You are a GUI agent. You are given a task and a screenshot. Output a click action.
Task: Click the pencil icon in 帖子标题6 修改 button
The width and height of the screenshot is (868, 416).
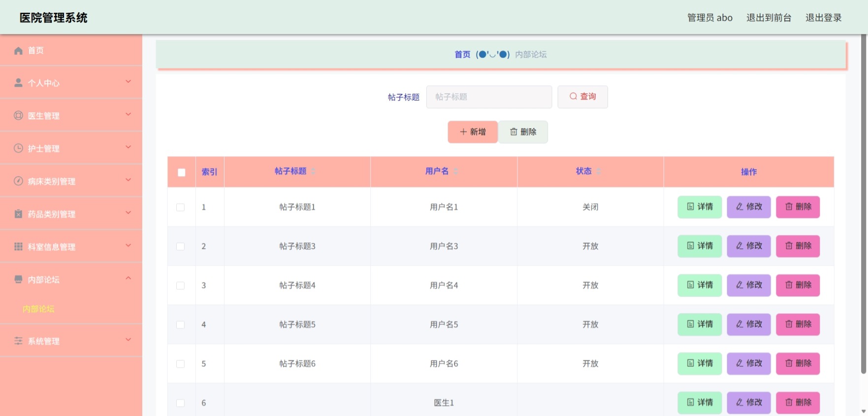[739, 363]
